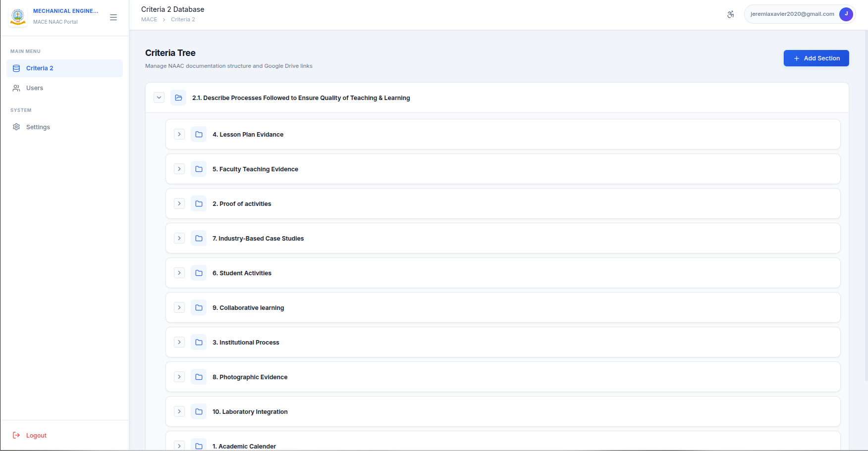Click the folder icon for Faculty Teaching Evidence
Image resolution: width=868 pixels, height=451 pixels.
pos(199,169)
